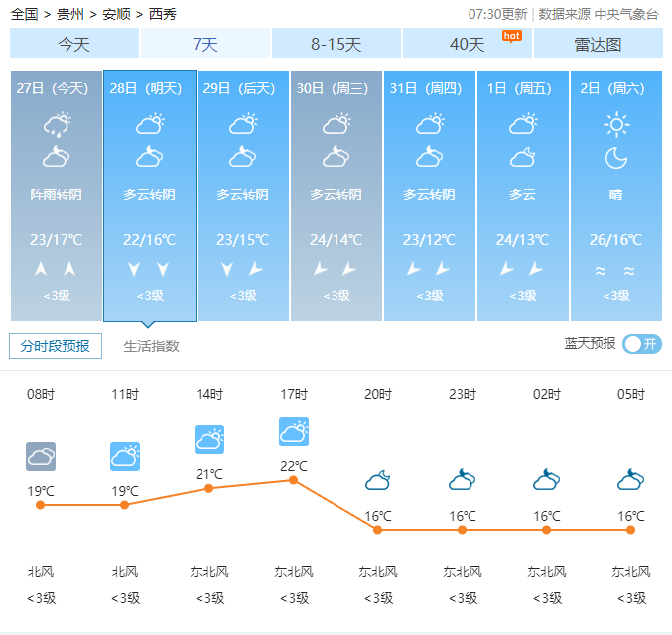This screenshot has height=635, width=672.
Task: Click the 14时 partly cloudy icon
Action: pyautogui.click(x=209, y=440)
